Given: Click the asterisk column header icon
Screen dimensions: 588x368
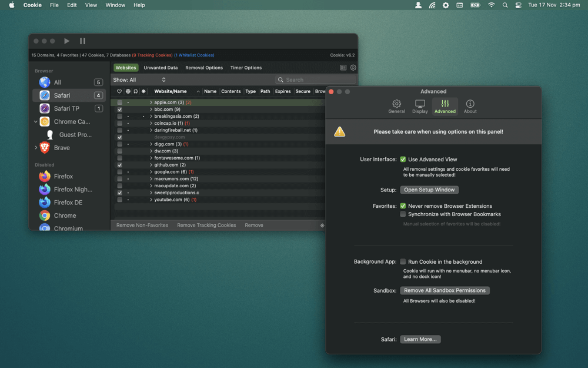Looking at the screenshot, I should 143,91.
